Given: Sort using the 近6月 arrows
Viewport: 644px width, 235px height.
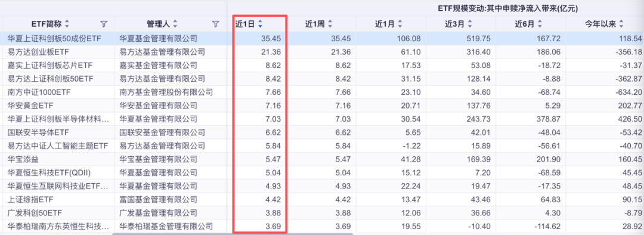Looking at the screenshot, I should 539,24.
